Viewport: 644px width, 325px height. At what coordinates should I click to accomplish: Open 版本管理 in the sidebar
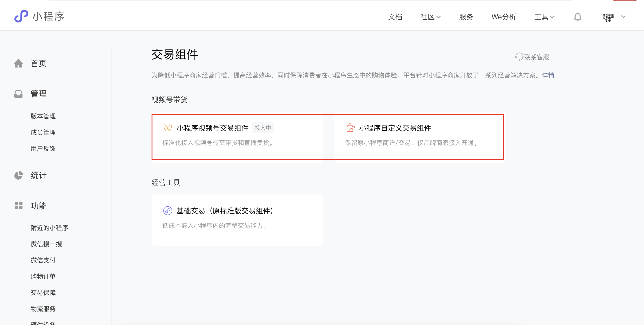(x=43, y=116)
